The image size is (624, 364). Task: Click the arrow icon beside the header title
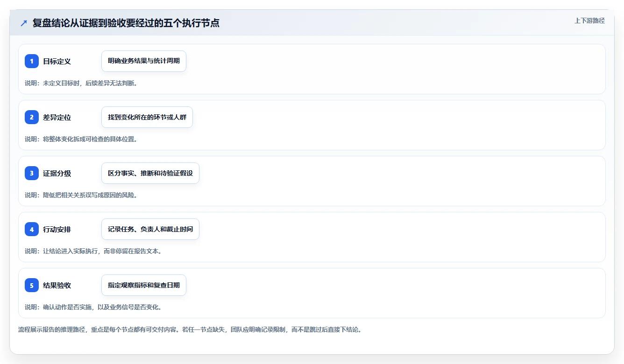[x=24, y=23]
